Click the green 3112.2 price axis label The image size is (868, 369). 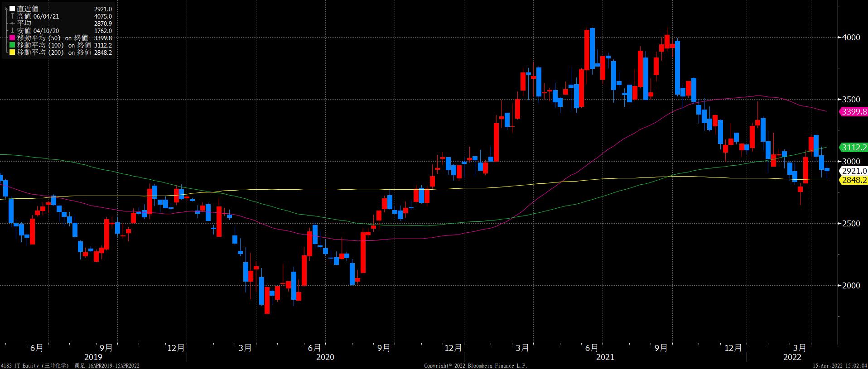click(x=854, y=147)
